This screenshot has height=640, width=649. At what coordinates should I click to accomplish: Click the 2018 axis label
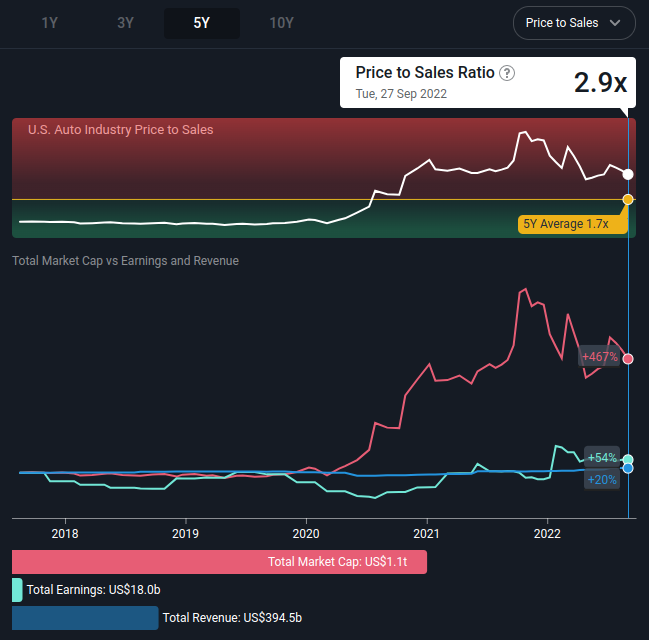(65, 534)
